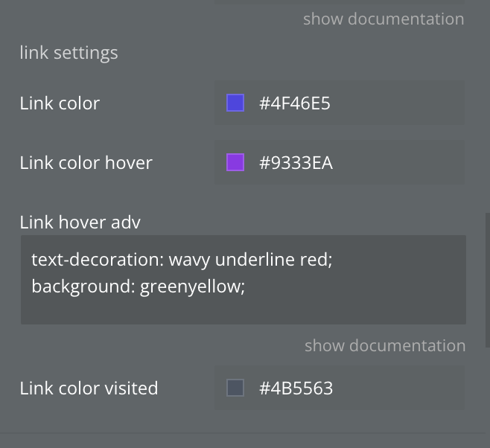
Task: Open the Link color hover purple swatch
Action: (235, 162)
